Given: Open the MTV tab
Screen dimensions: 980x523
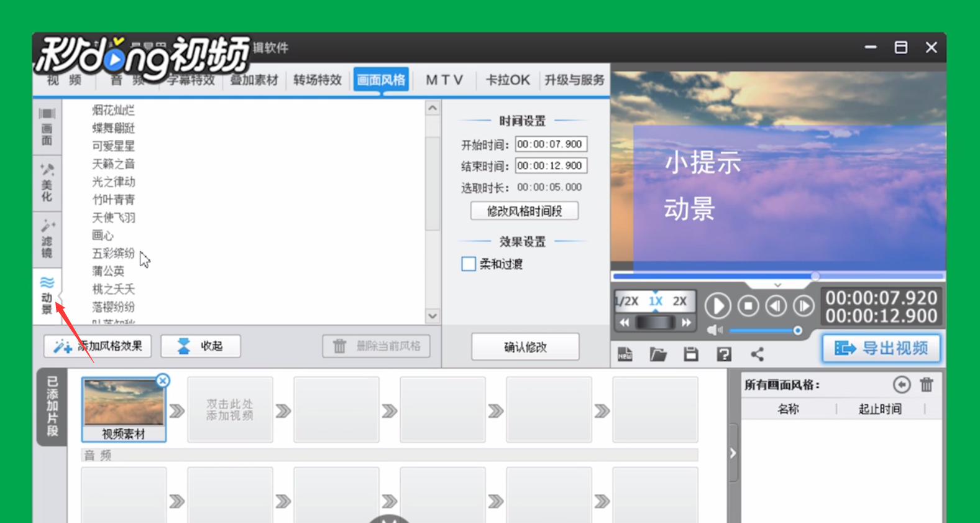Looking at the screenshot, I should point(444,80).
